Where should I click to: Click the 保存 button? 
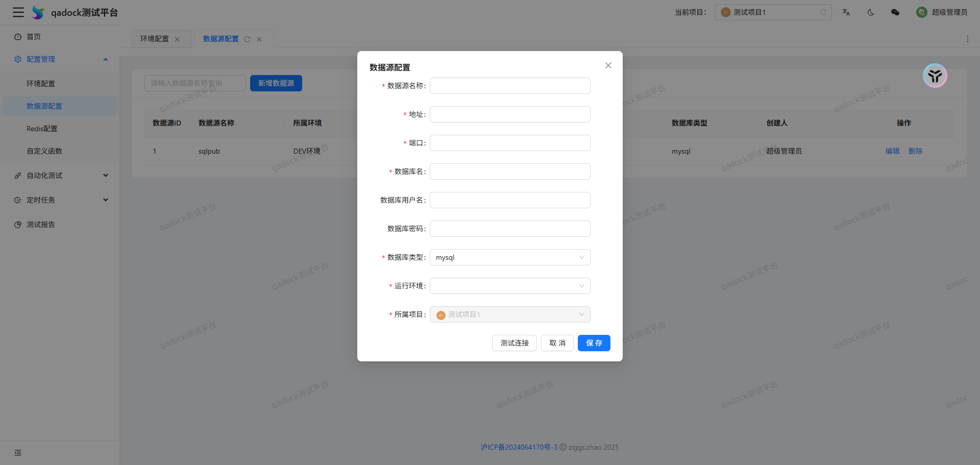(x=594, y=343)
